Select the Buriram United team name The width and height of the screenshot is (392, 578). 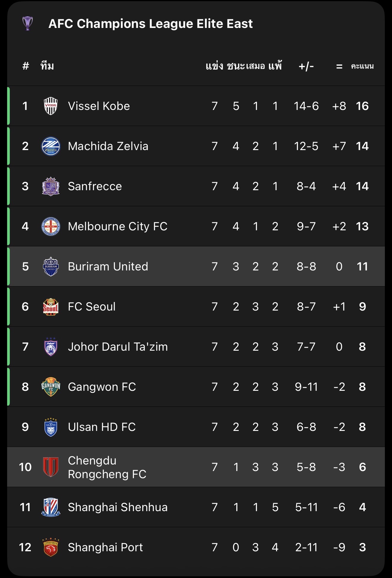[x=108, y=267]
